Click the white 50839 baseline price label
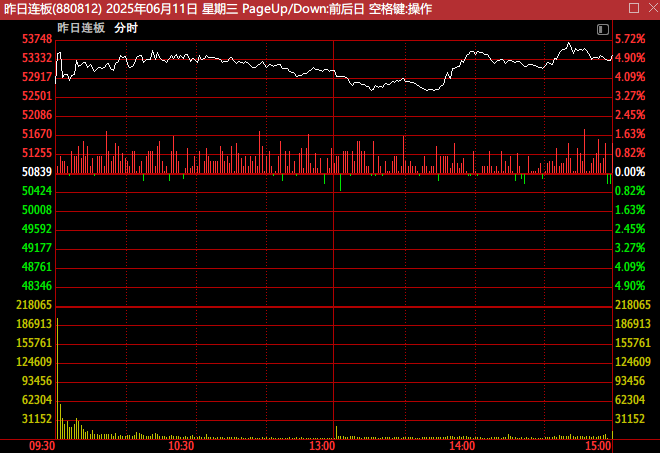Viewport: 660px width, 453px height. [x=37, y=172]
